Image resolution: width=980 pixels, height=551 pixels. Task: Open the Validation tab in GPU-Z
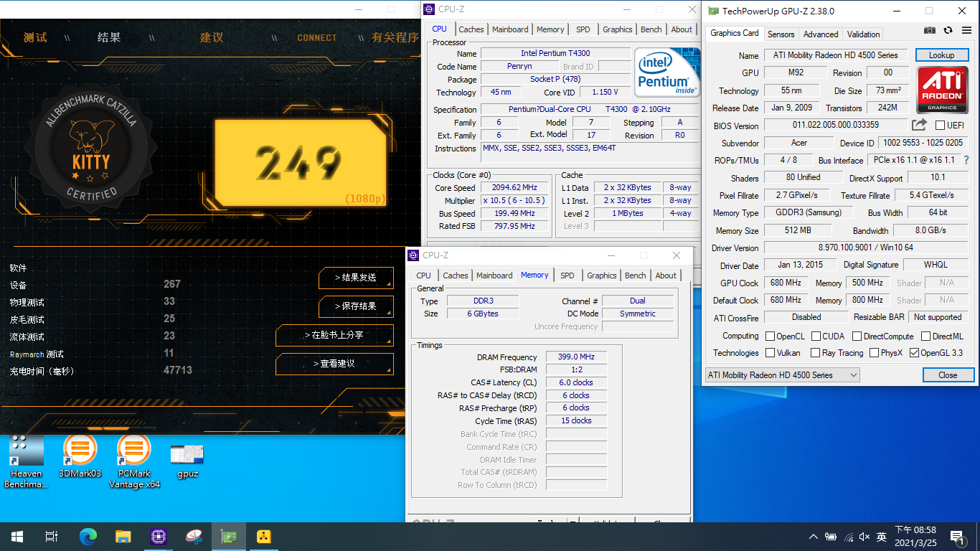pos(863,34)
